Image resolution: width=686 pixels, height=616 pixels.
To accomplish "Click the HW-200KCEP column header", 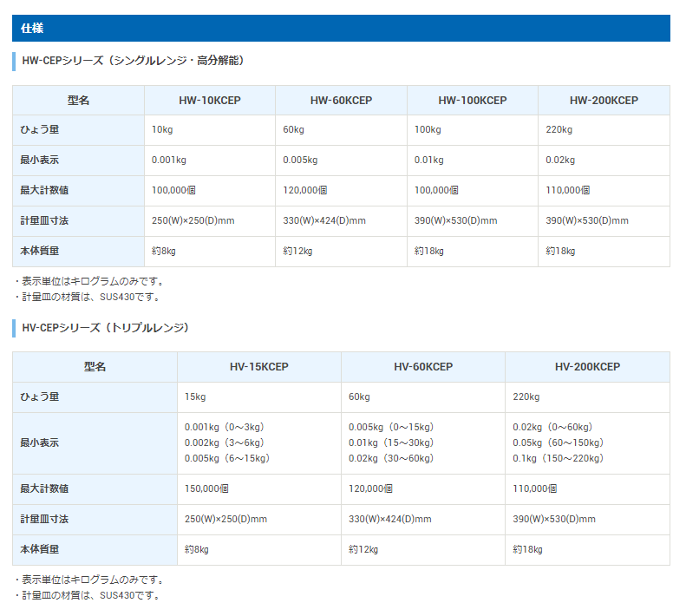I will 604,101.
